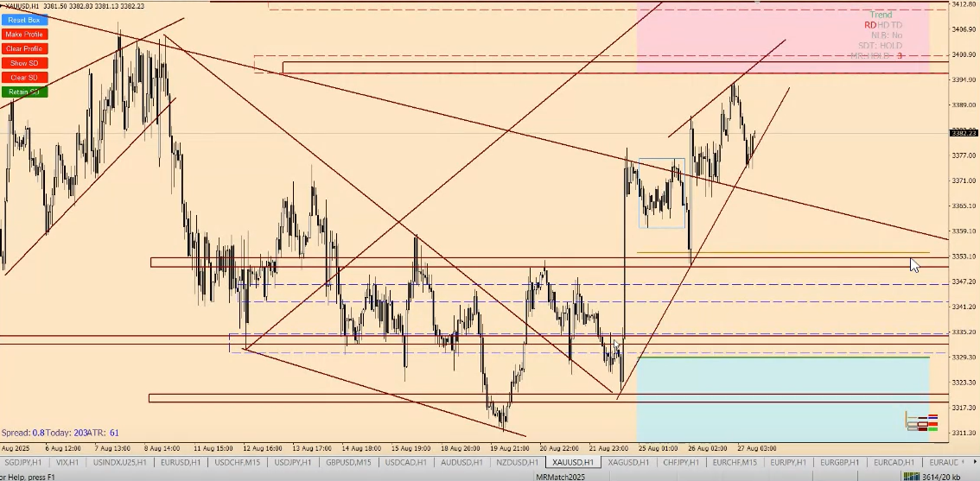Select the USINDX,U25,H1 tab
Screen dimensions: 980x481
tap(123, 463)
